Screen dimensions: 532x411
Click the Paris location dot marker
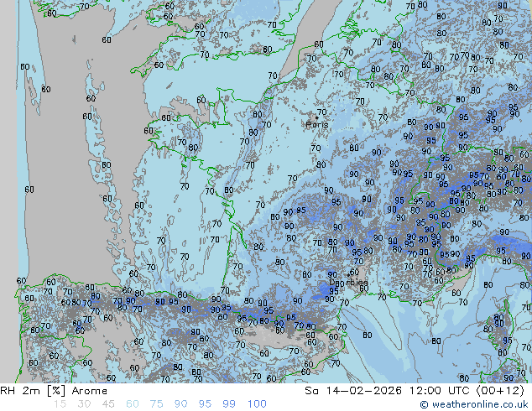click(317, 118)
